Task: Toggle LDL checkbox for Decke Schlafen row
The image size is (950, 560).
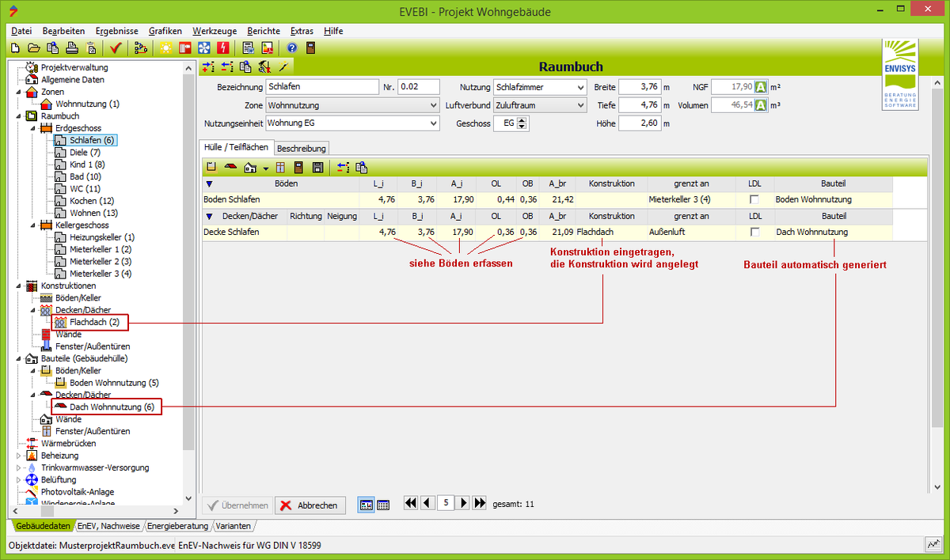Action: pyautogui.click(x=755, y=233)
